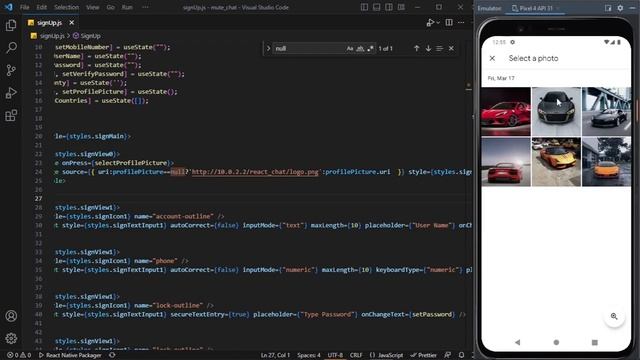Select the orange Lamborghini photo
The width and height of the screenshot is (640, 360).
(606, 162)
